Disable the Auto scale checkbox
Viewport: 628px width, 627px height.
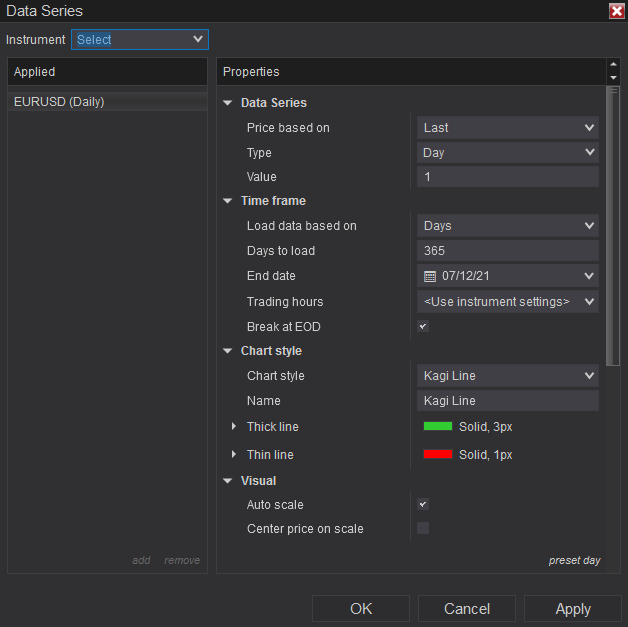(x=423, y=505)
